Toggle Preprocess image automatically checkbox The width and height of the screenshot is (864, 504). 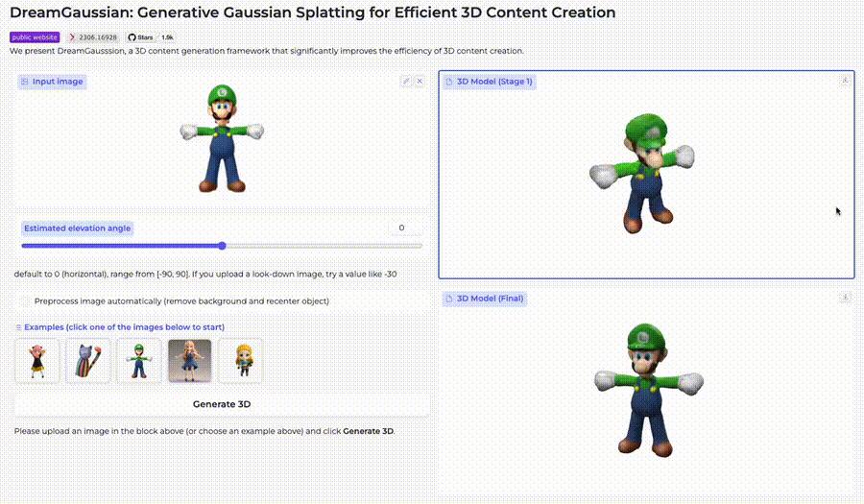(x=24, y=301)
